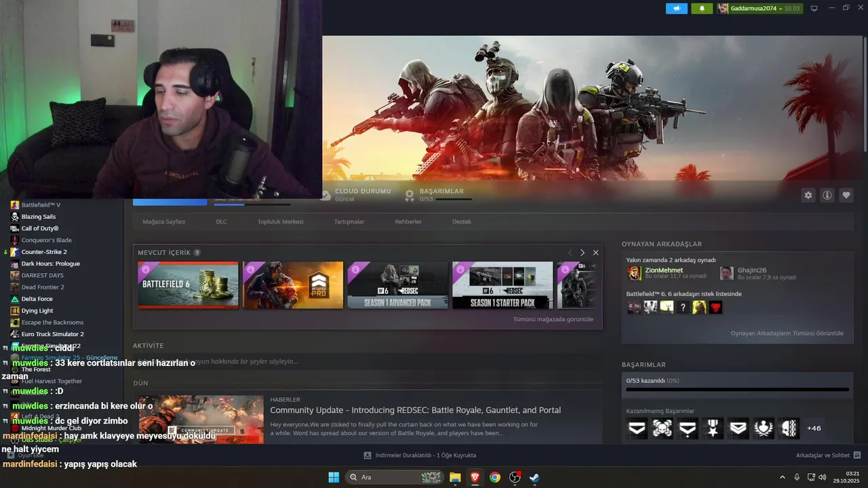The image size is (868, 488).
Task: Open Community Update news thumbnail image
Action: pos(201,420)
